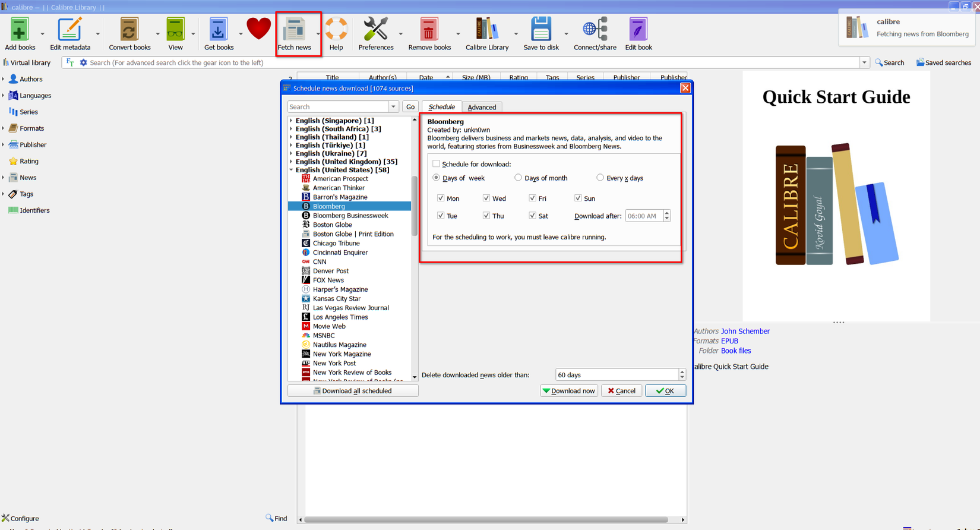Increase the delete news older than days
The width and height of the screenshot is (980, 530).
point(682,372)
